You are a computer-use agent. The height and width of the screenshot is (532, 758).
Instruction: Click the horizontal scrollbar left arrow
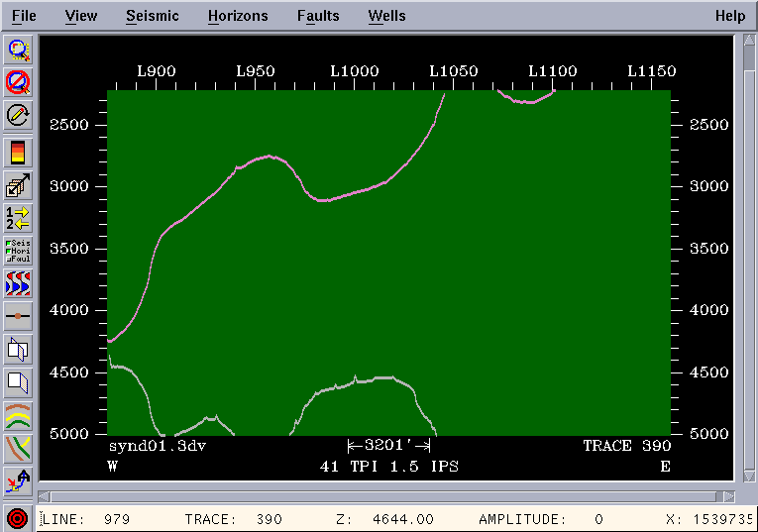click(x=44, y=496)
